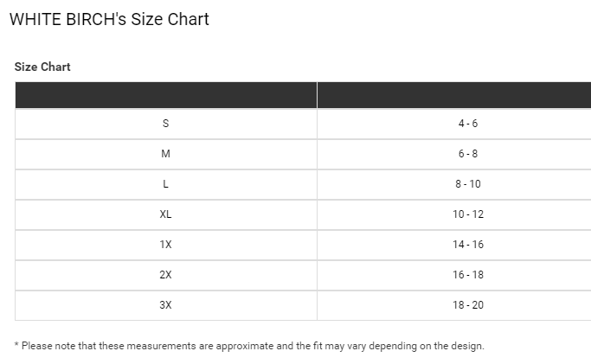Click the left dark table header cell
591x364 pixels.
165,94
